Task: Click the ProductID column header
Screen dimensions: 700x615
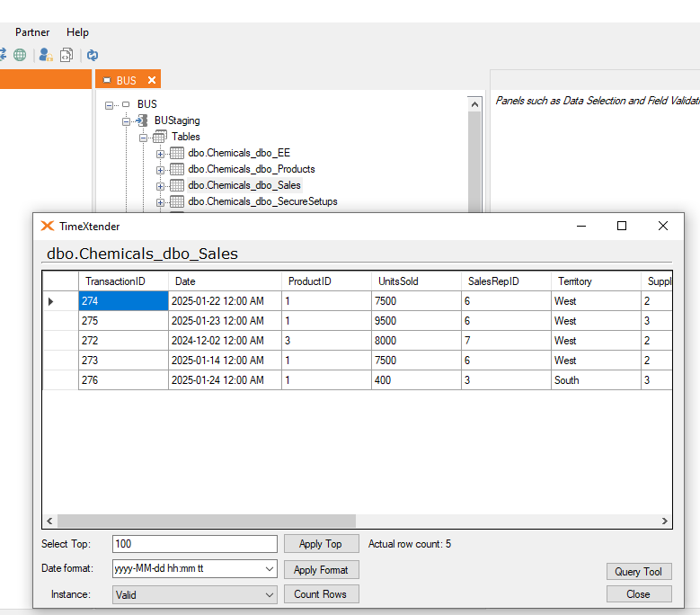Action: (x=326, y=281)
